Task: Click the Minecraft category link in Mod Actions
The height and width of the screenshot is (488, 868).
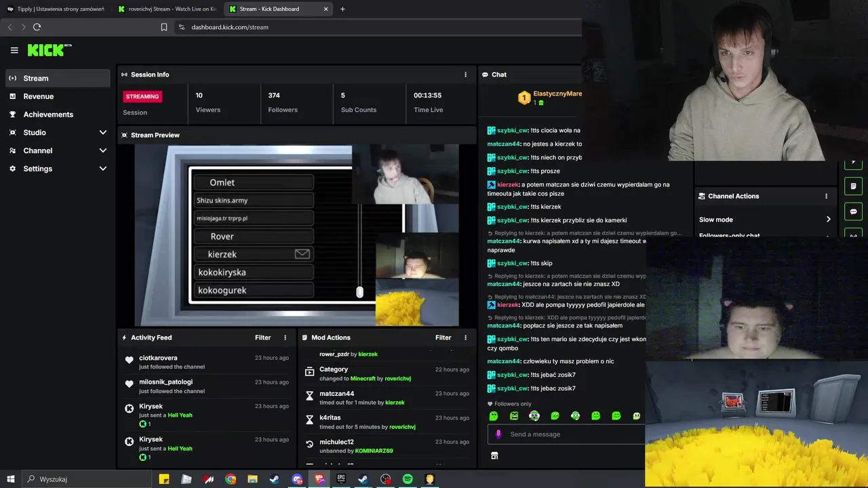Action: (x=363, y=378)
